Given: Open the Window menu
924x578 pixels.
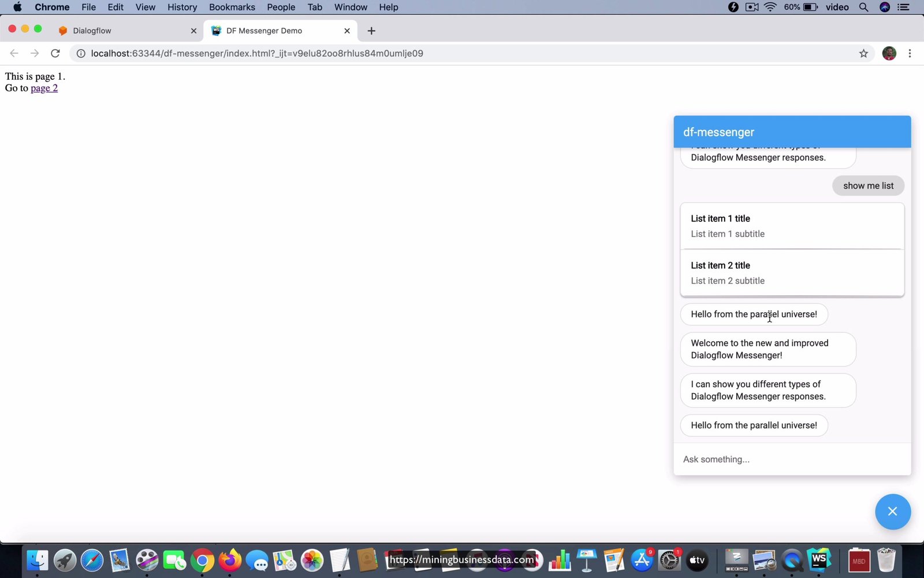Looking at the screenshot, I should pos(351,7).
